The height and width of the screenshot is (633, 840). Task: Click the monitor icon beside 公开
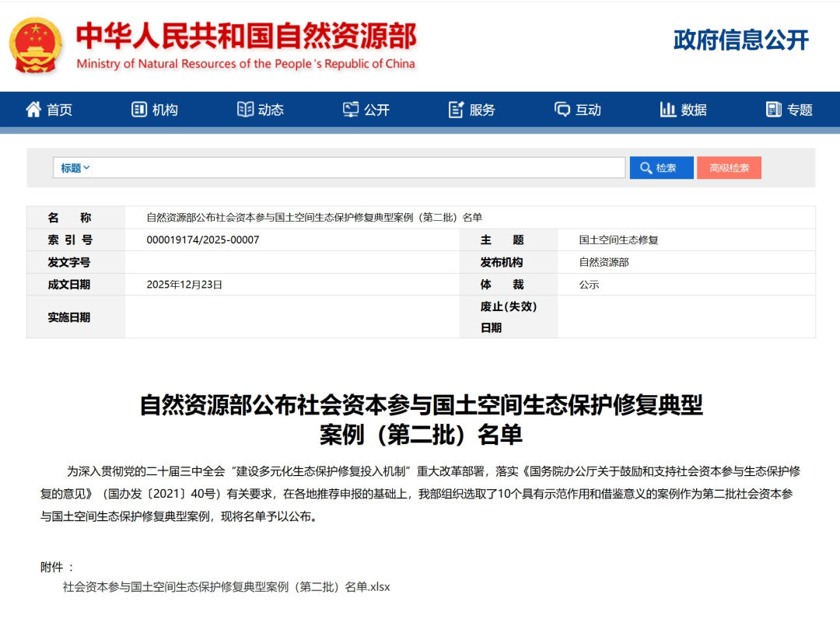click(351, 110)
